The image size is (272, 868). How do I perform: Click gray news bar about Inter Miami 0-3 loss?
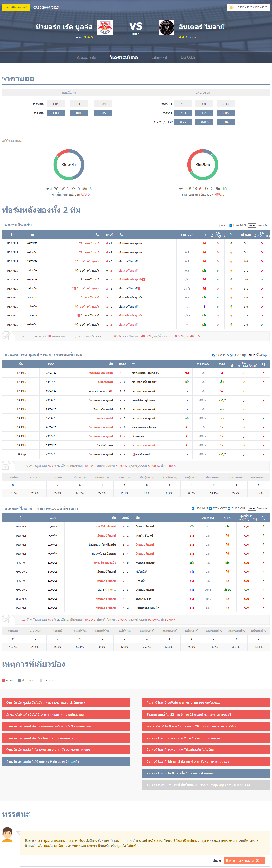tap(206, 785)
